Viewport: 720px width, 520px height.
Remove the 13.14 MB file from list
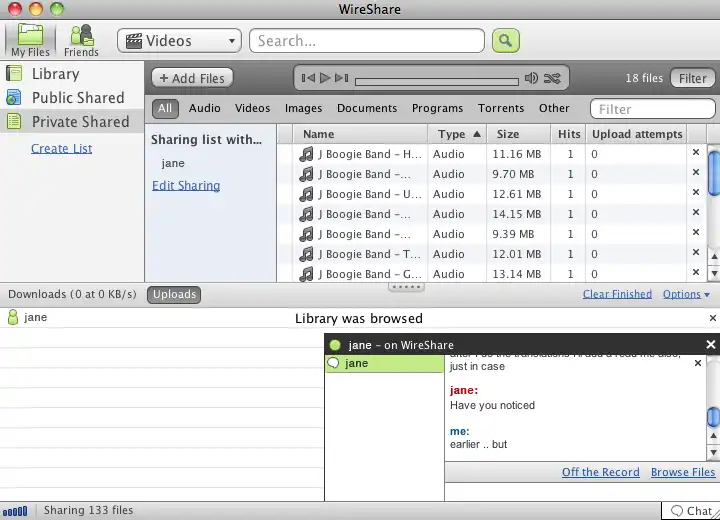coord(696,272)
